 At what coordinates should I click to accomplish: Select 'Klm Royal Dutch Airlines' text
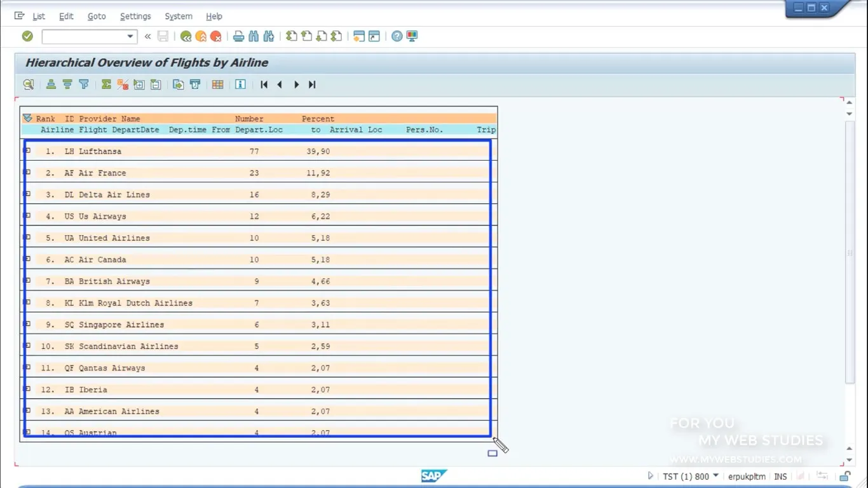tap(135, 303)
